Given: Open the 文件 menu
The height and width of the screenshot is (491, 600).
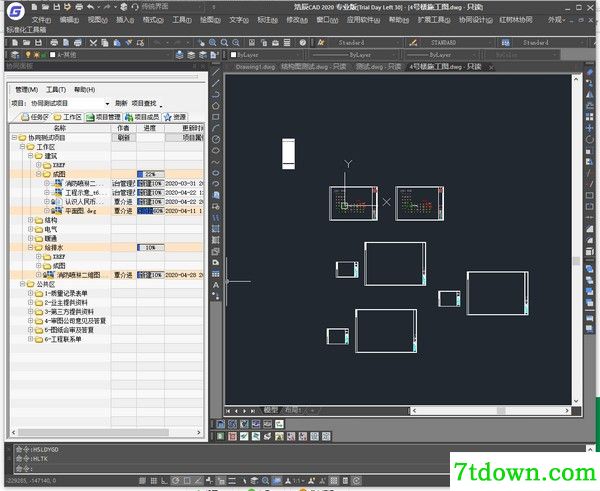Looking at the screenshot, I should 41,20.
